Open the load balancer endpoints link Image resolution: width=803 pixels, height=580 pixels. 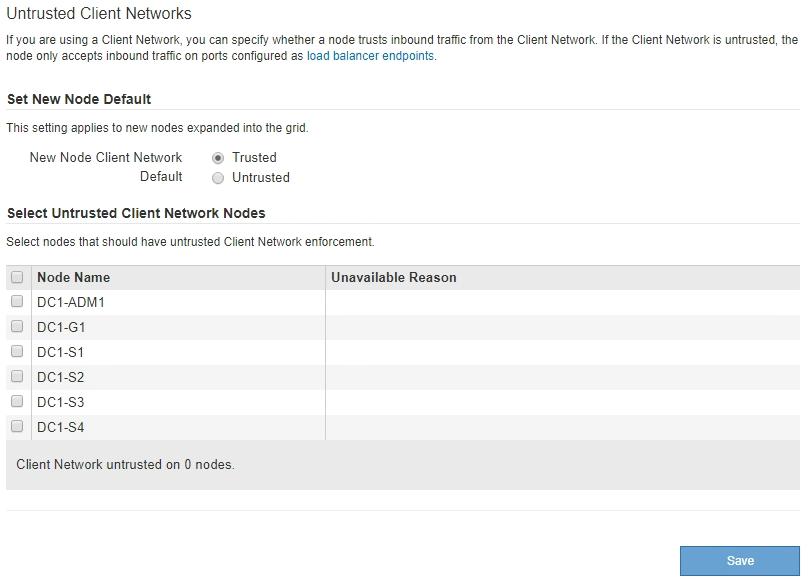pyautogui.click(x=370, y=57)
